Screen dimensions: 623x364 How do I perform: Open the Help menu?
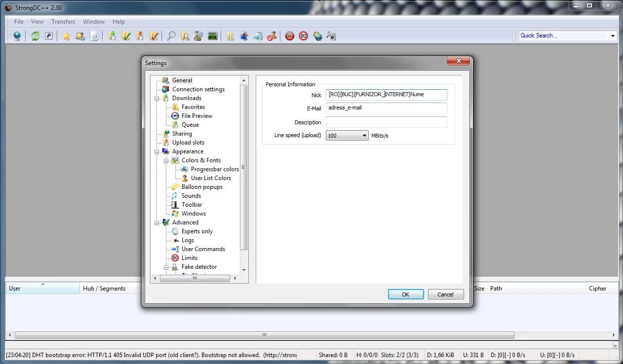pyautogui.click(x=118, y=22)
